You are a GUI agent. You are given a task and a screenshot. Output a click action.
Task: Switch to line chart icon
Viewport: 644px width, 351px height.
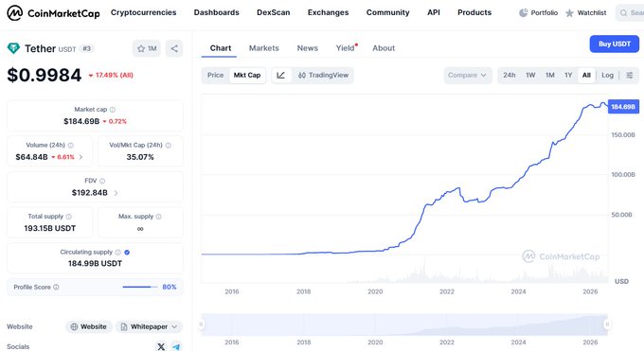[x=281, y=75]
